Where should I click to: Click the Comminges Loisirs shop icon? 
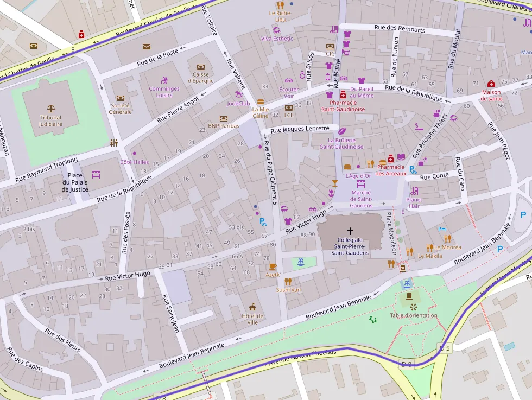pos(164,80)
